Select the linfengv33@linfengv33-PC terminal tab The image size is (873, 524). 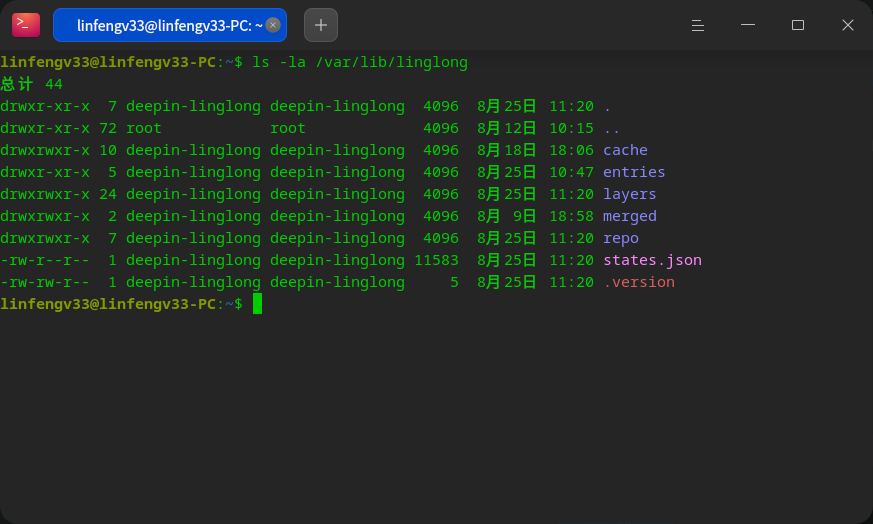(x=170, y=25)
